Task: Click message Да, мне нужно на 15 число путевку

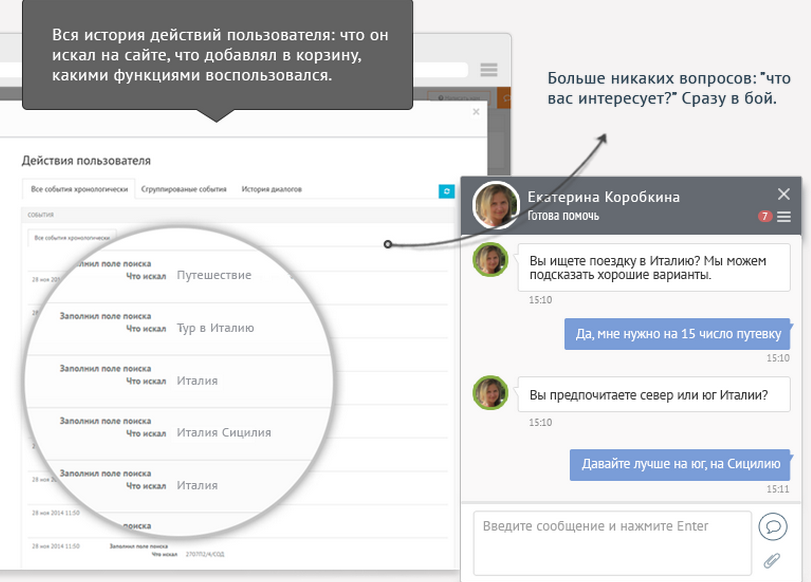Action: (x=678, y=334)
